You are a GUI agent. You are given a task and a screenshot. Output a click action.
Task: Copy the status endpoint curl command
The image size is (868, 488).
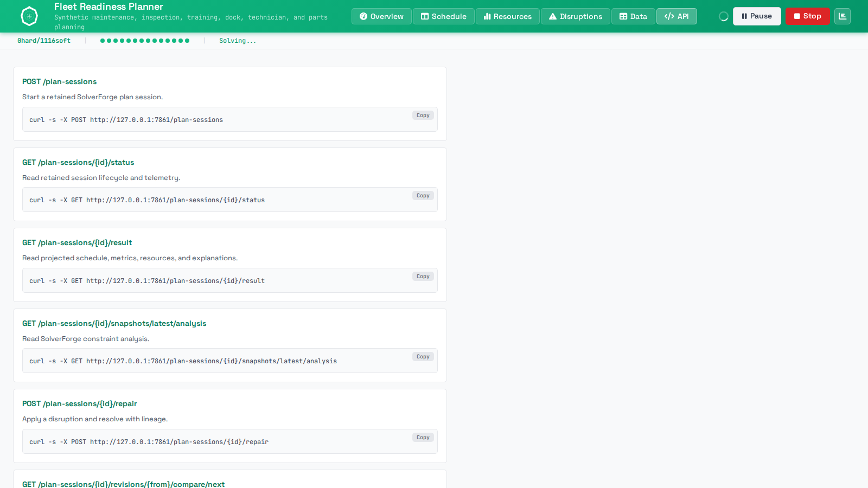(423, 196)
